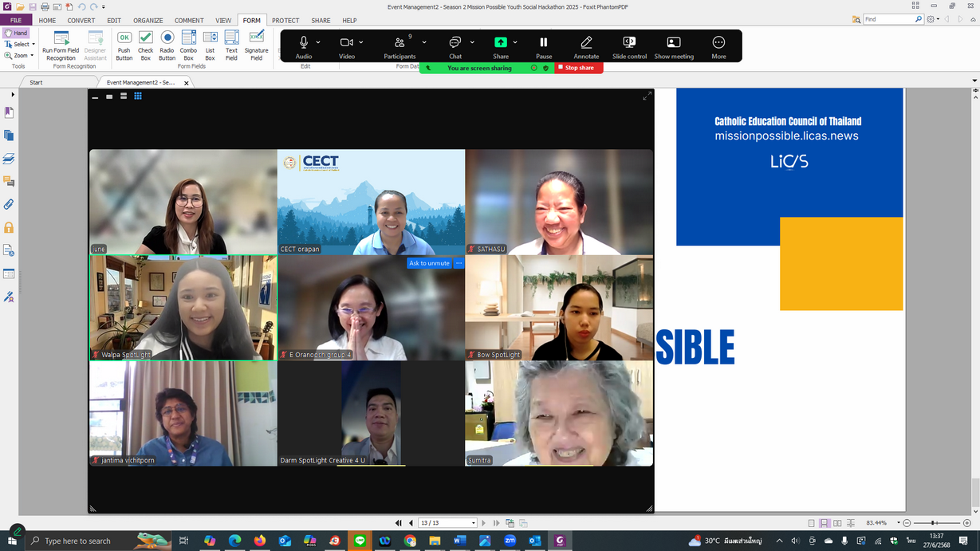Open the page number dropdown
The width and height of the screenshot is (980, 551).
[x=474, y=523]
